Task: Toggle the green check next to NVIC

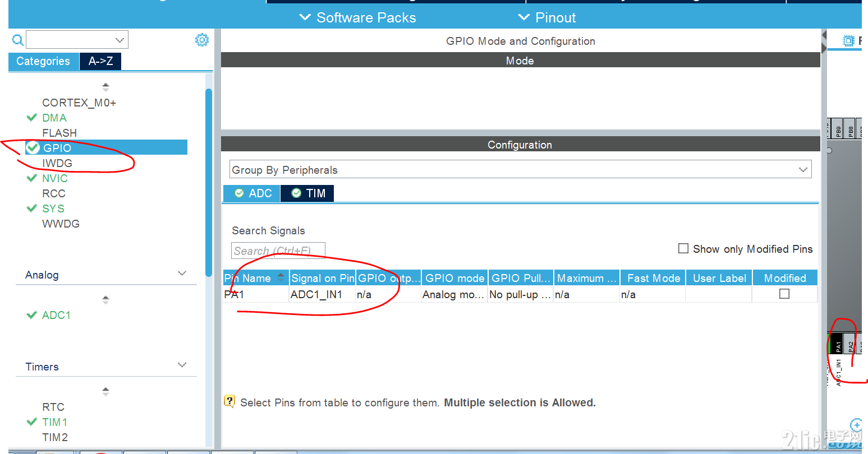Action: [x=32, y=178]
